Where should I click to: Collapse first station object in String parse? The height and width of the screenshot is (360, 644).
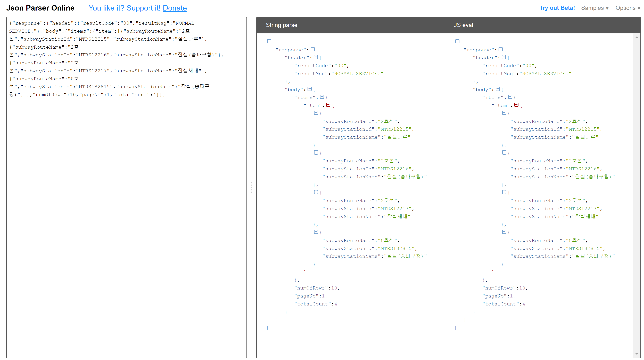[316, 113]
